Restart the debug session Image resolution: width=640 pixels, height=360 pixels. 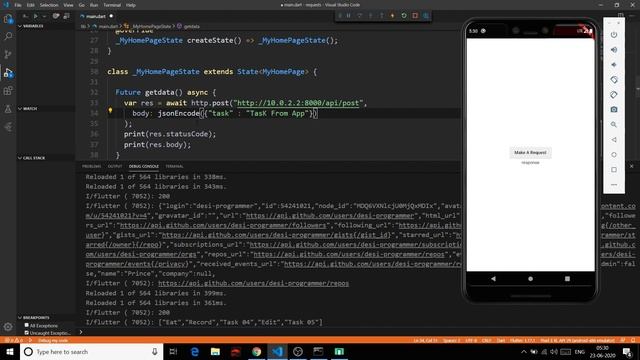click(x=404, y=16)
